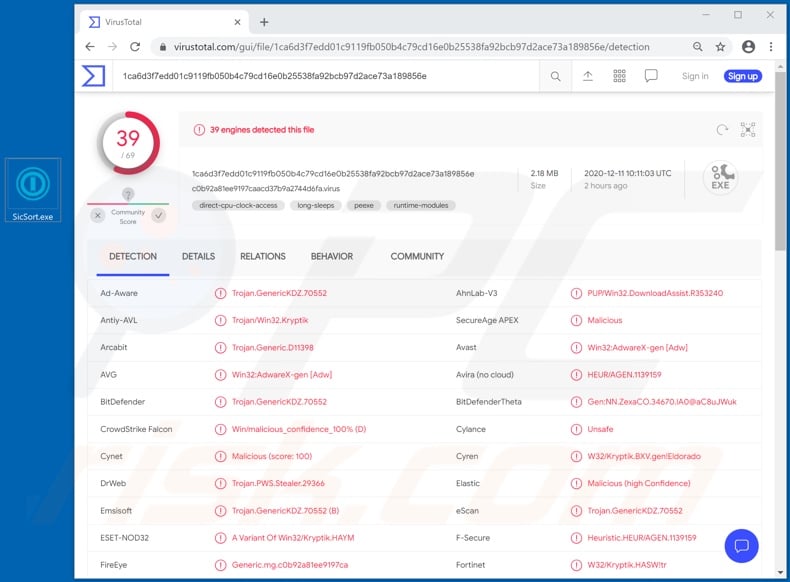The height and width of the screenshot is (582, 790).
Task: Click the hash search input field
Action: [325, 76]
